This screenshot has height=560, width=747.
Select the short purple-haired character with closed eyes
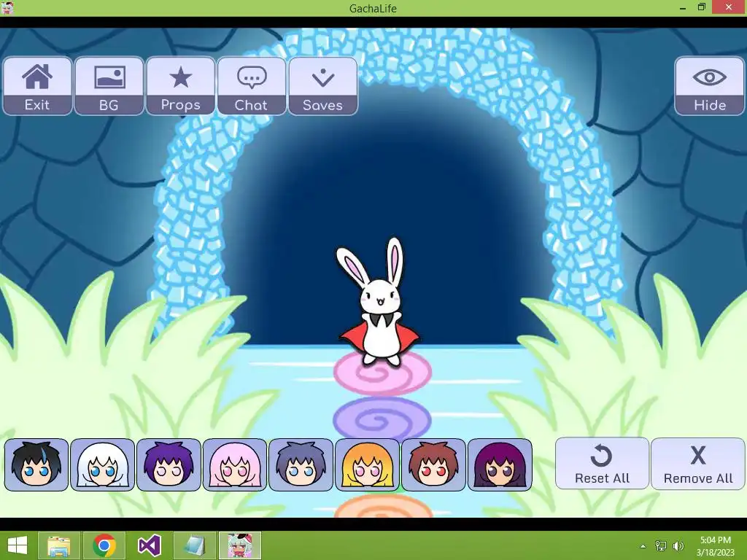point(169,464)
